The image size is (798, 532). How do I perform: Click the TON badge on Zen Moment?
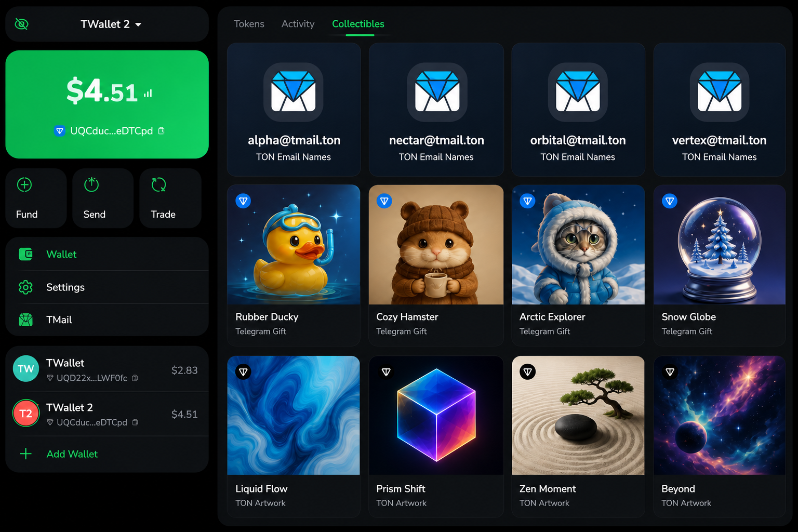click(x=527, y=372)
